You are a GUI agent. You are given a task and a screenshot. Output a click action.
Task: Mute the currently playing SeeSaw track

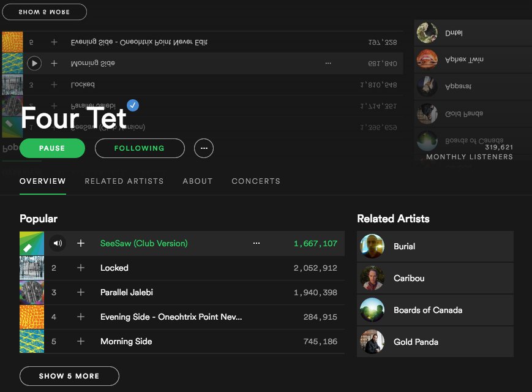point(58,243)
